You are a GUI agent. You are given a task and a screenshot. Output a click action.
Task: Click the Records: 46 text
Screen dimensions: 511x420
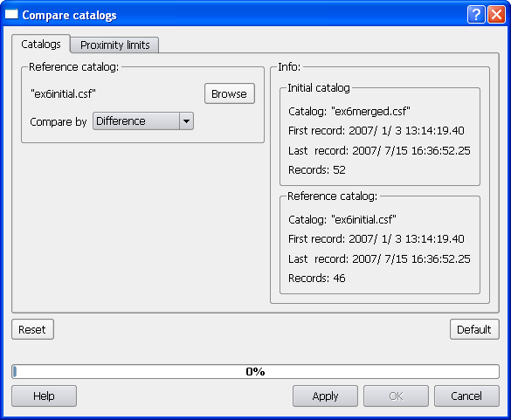317,278
